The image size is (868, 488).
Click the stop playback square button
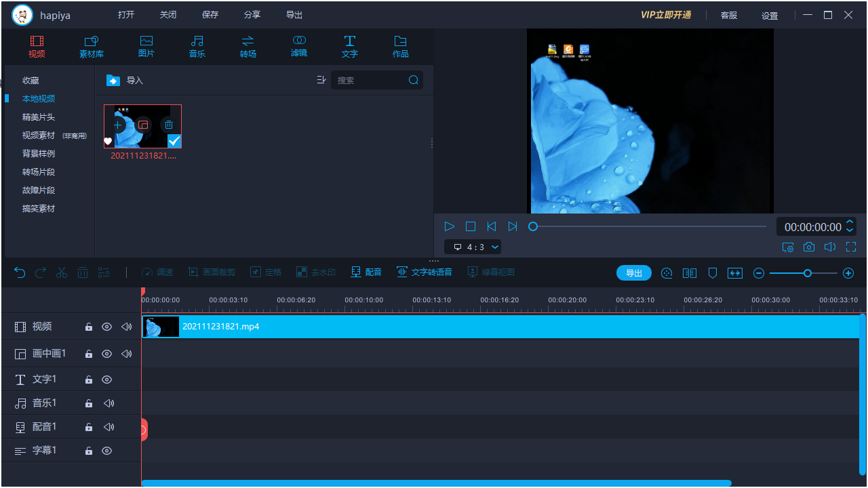[x=471, y=226]
